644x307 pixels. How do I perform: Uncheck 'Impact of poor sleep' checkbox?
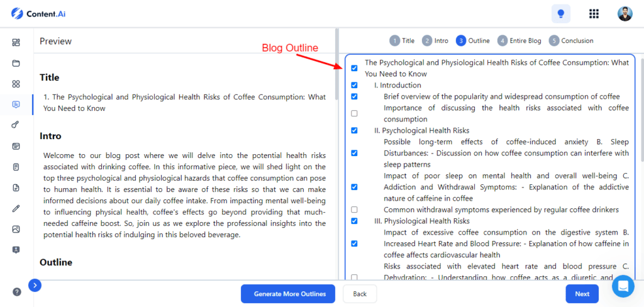tap(355, 187)
